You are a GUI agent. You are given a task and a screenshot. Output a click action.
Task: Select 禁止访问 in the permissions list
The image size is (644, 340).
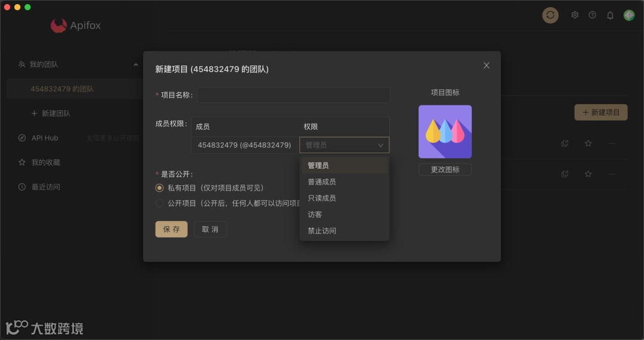coord(344,231)
